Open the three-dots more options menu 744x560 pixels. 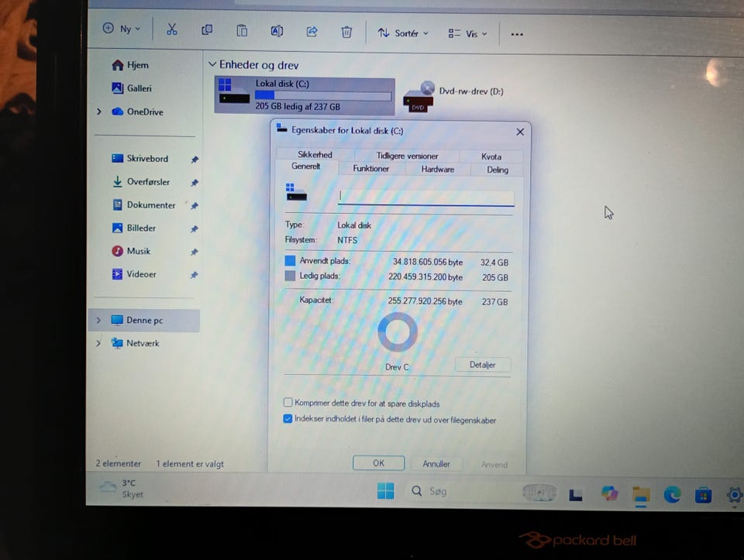[x=517, y=34]
